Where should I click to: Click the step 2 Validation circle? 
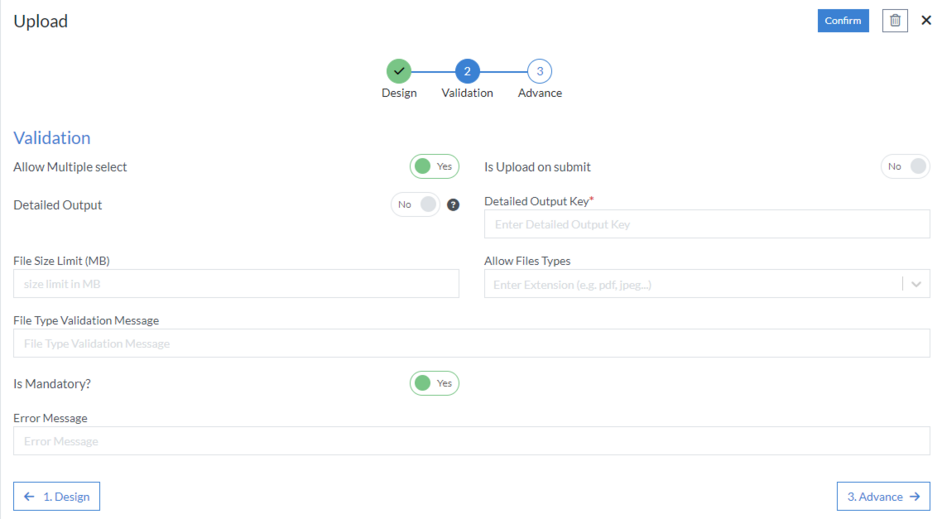coord(467,71)
